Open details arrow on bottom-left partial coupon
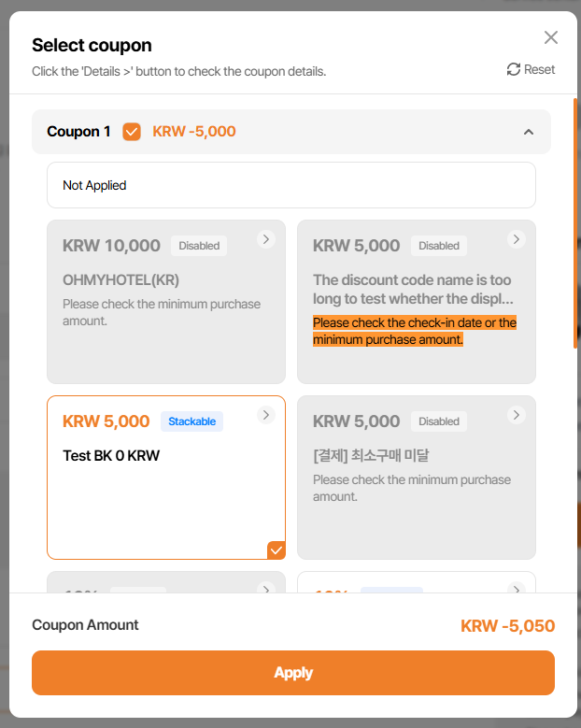This screenshot has height=728, width=581. coord(266,589)
